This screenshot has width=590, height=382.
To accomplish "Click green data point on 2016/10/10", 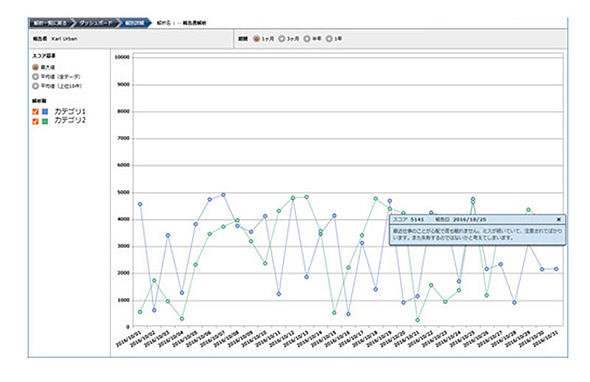I will point(265,263).
